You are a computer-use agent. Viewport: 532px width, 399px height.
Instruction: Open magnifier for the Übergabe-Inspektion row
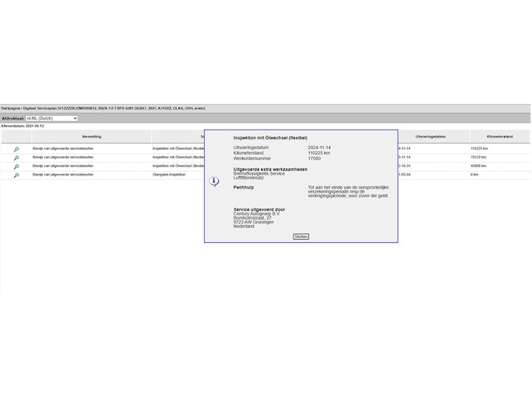coord(16,175)
